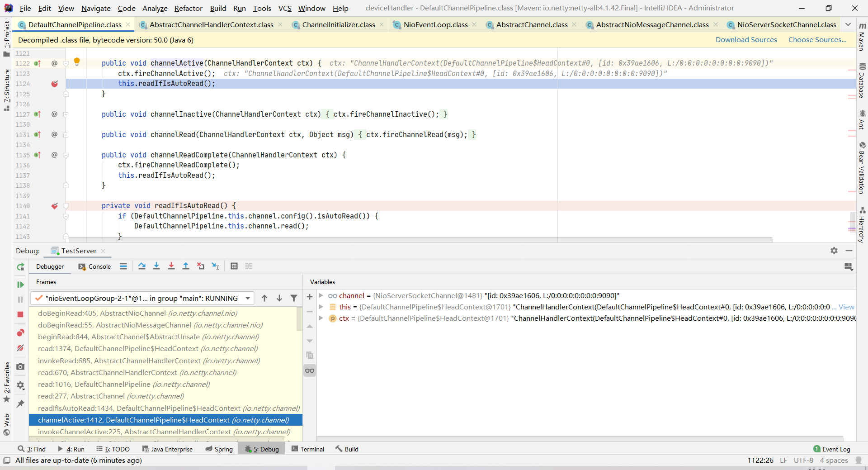Open the VCS menu

coord(285,8)
